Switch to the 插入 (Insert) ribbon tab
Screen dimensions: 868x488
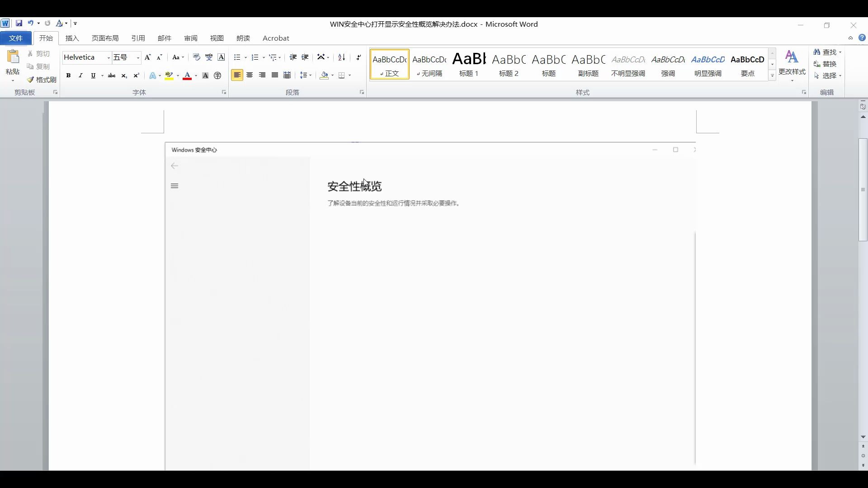72,38
